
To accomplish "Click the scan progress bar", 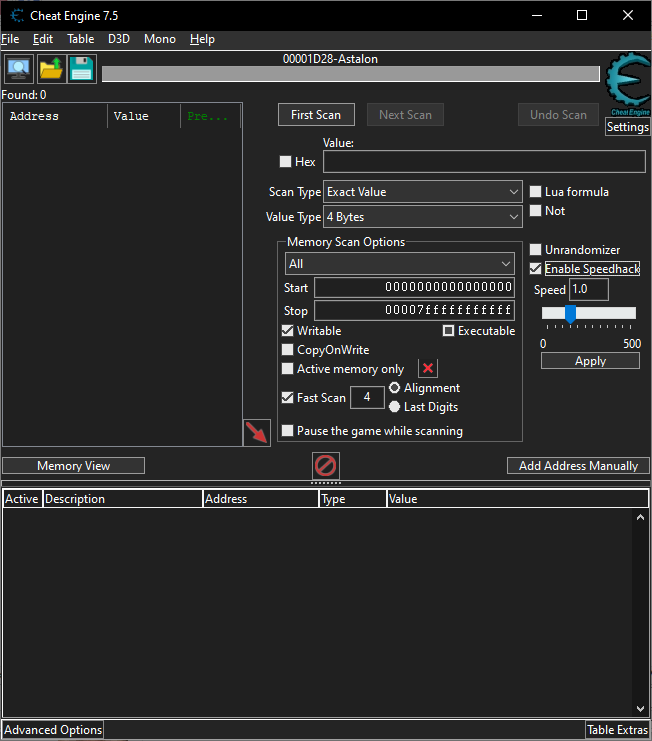I will tap(351, 74).
